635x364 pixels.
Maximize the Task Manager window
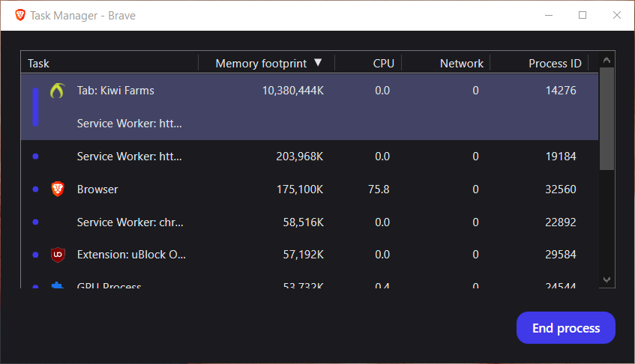point(583,16)
